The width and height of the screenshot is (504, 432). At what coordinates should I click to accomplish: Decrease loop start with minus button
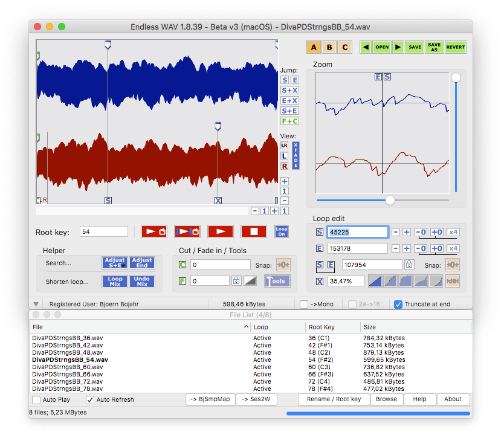(396, 232)
